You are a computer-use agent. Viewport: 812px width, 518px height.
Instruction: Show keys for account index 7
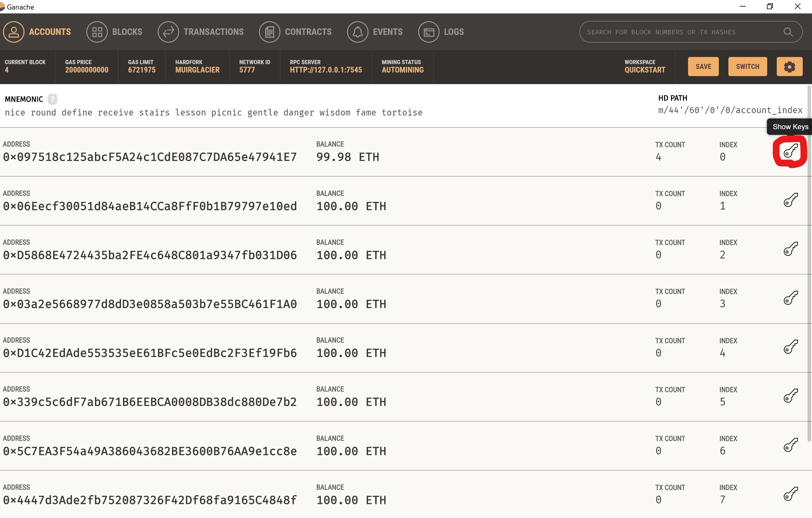pos(790,494)
